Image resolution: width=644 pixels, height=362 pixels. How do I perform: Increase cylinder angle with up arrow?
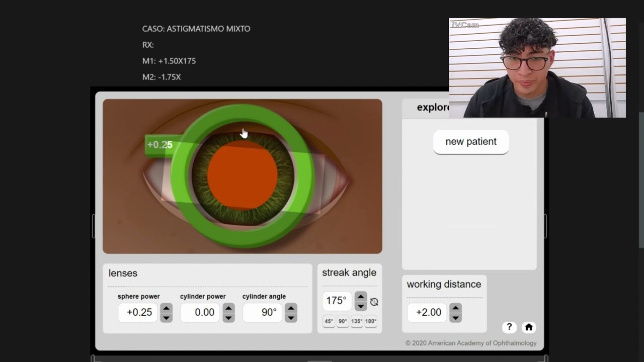pos(291,308)
